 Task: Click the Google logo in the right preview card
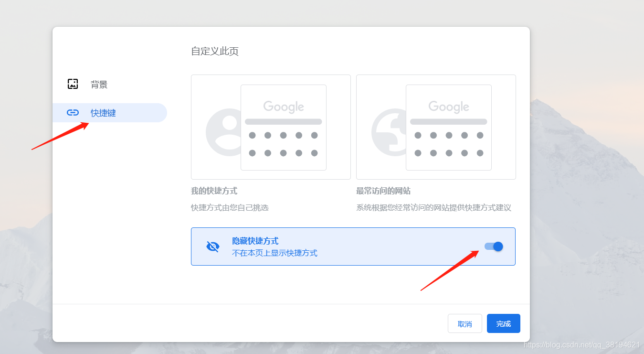448,106
